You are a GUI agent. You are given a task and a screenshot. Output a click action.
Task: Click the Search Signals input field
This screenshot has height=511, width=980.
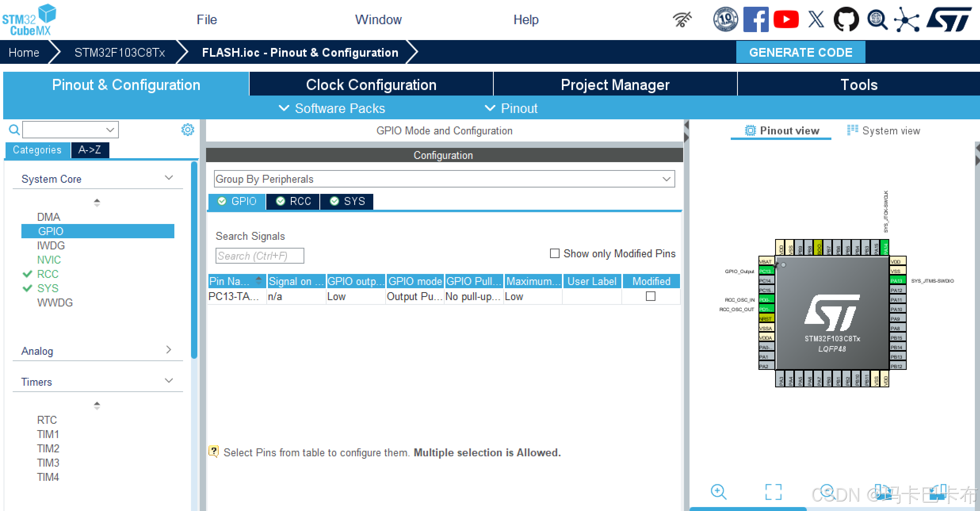click(x=260, y=256)
